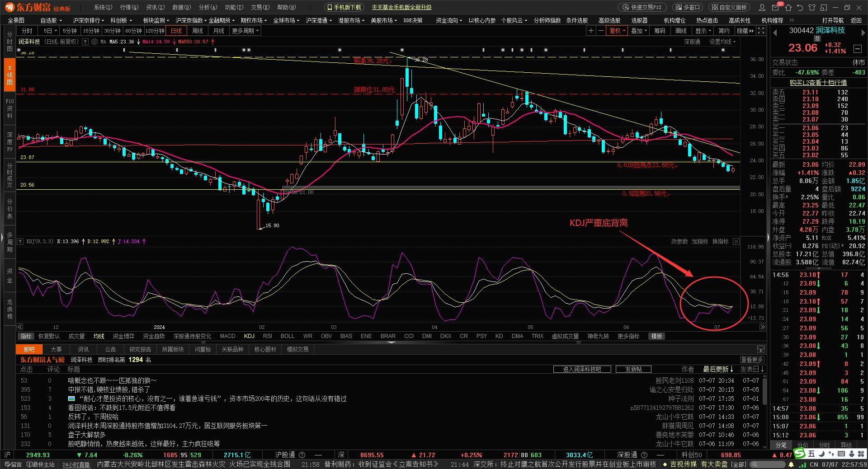The height and width of the screenshot is (469, 868).
Task: Go to the home page icon
Action: click(x=788, y=7)
